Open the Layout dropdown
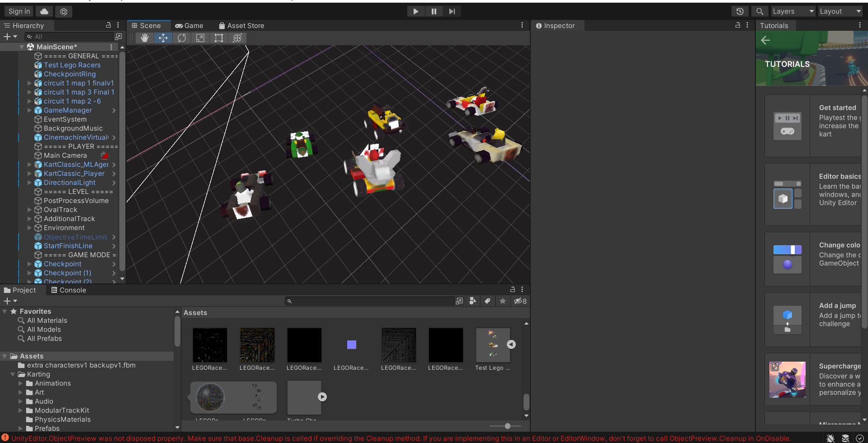Viewport: 868px width, 443px height. 840,11
